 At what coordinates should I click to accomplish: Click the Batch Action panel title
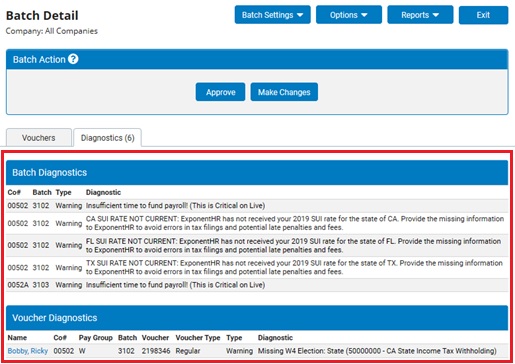point(39,59)
